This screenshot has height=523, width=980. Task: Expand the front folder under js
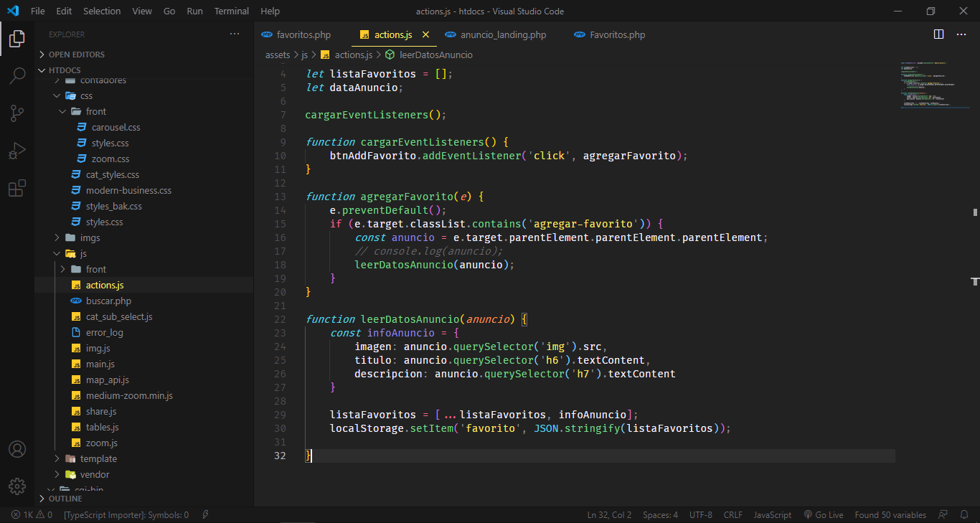click(x=95, y=269)
